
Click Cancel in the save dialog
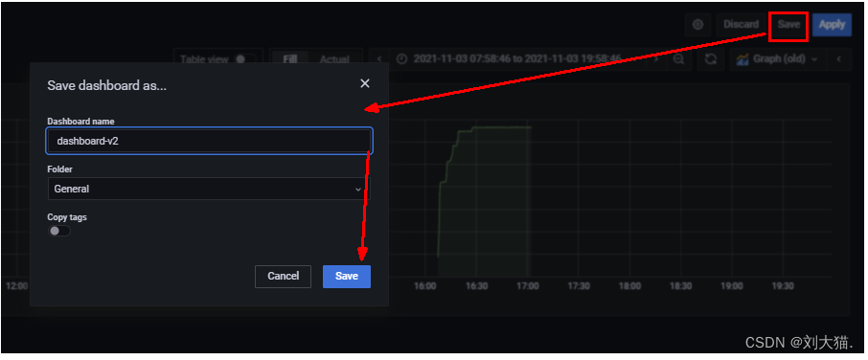click(283, 277)
